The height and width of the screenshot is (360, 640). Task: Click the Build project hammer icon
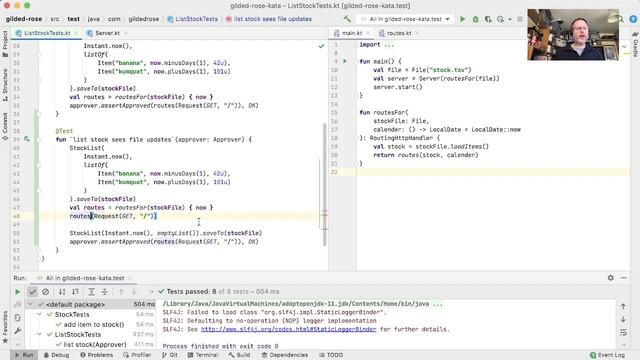347,19
